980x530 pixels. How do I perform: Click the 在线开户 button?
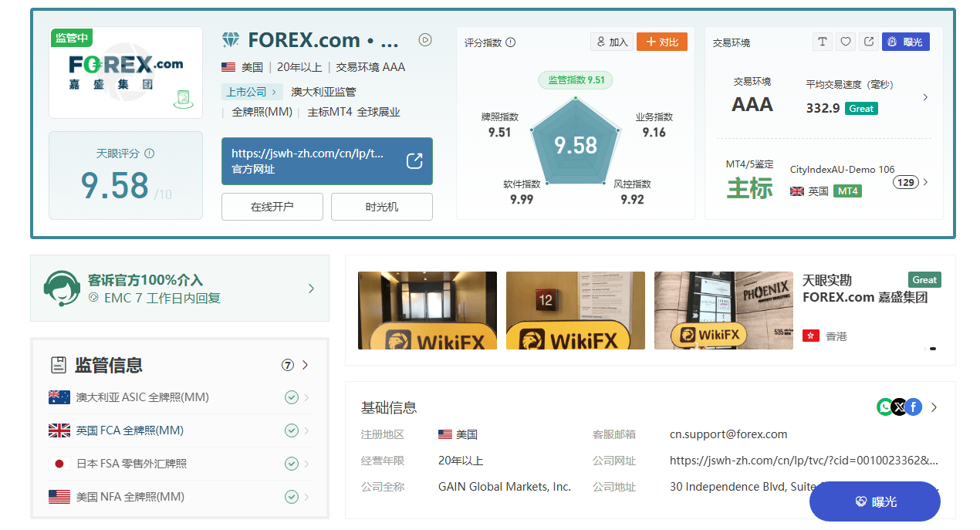point(272,207)
